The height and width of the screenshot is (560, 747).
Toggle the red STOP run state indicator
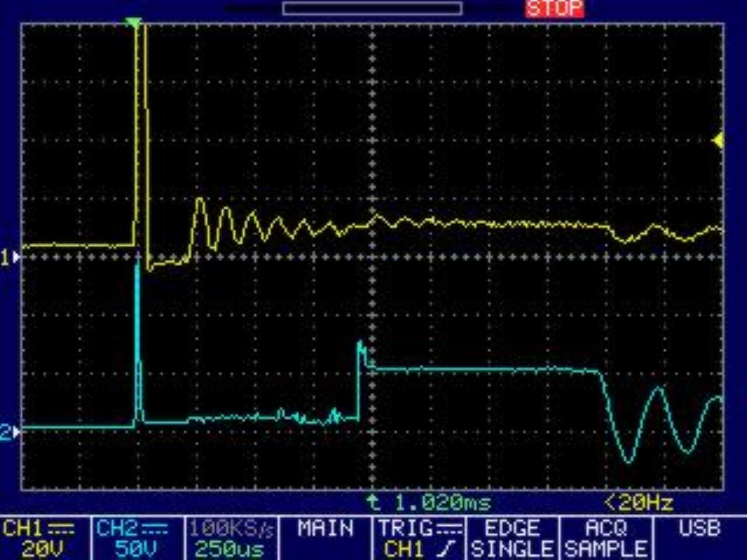pyautogui.click(x=554, y=8)
